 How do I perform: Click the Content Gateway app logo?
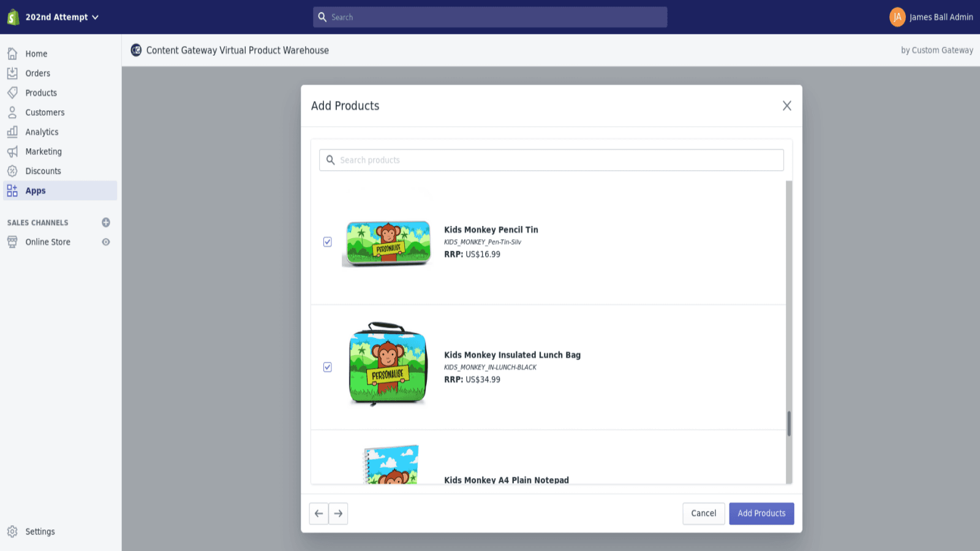(x=135, y=50)
